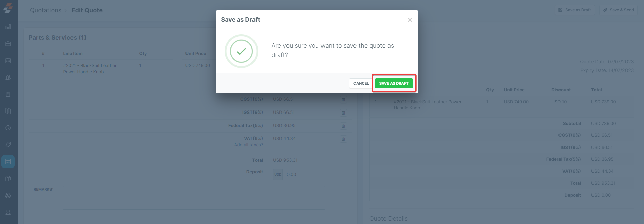Click 'Expiry Date: 14/07/2023' text

[x=607, y=70]
